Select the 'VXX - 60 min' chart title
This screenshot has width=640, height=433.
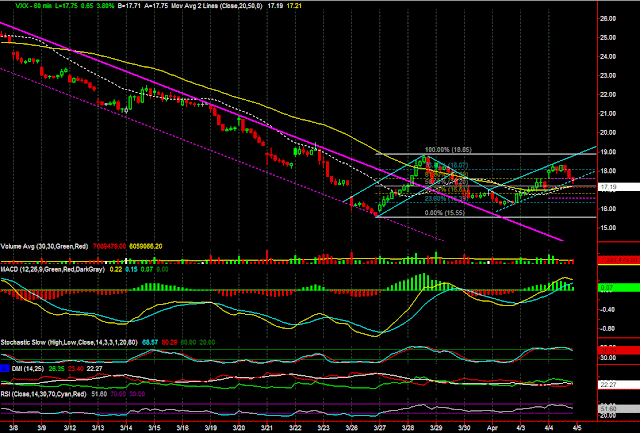click(x=32, y=6)
